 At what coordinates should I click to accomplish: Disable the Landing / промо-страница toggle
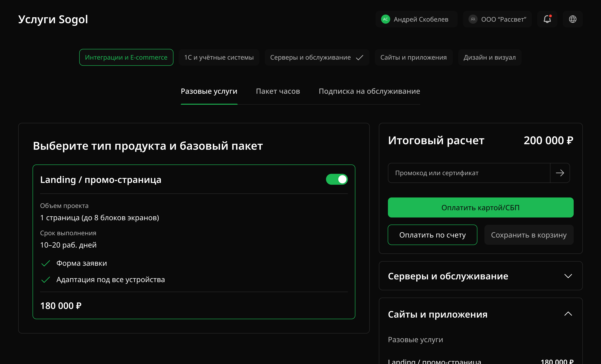coord(337,179)
